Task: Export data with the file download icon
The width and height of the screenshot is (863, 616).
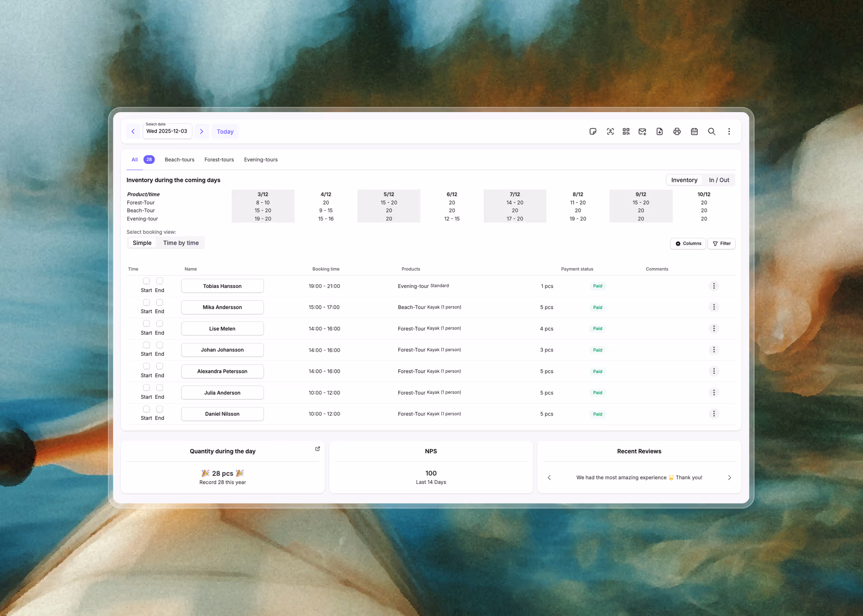Action: click(x=659, y=131)
